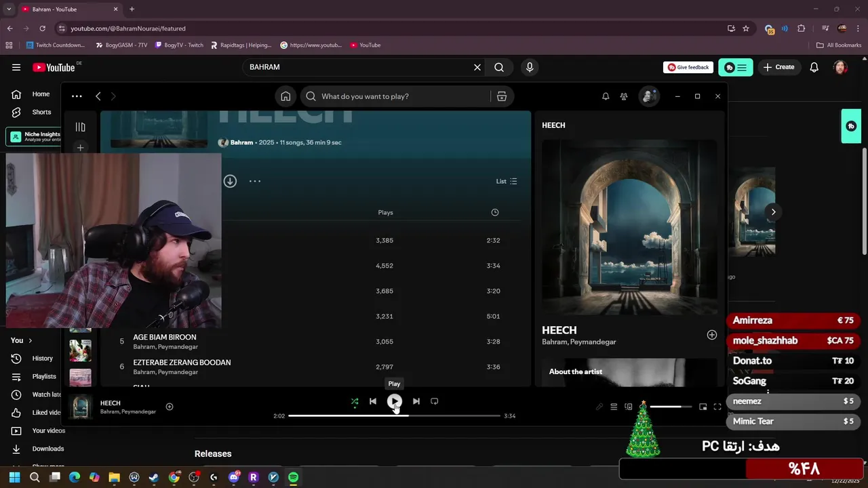Enter Spotify full screen mode

pyautogui.click(x=717, y=407)
